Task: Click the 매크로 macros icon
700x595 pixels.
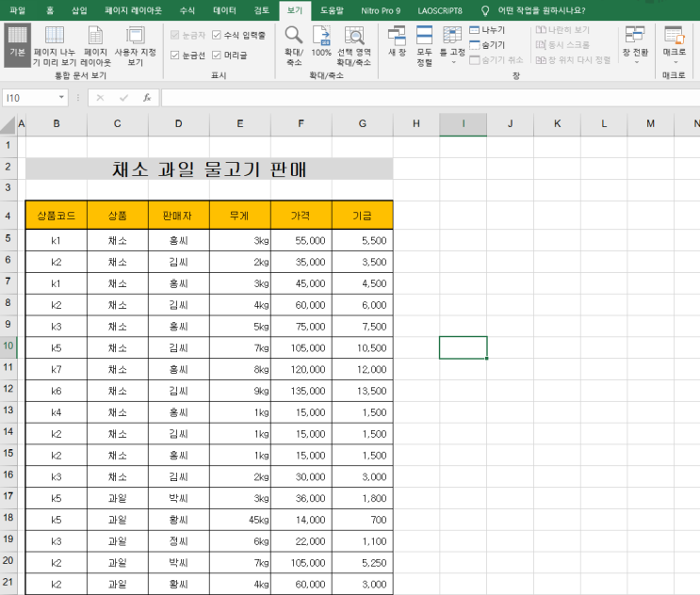Action: 675,36
